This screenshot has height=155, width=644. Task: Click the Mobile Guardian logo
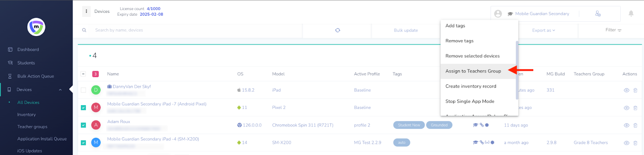pos(36,27)
